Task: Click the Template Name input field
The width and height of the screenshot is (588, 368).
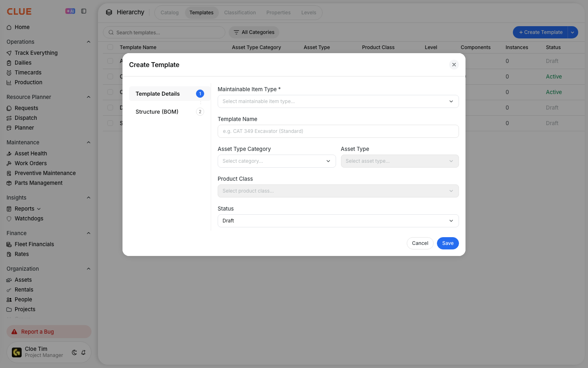Action: click(x=338, y=131)
